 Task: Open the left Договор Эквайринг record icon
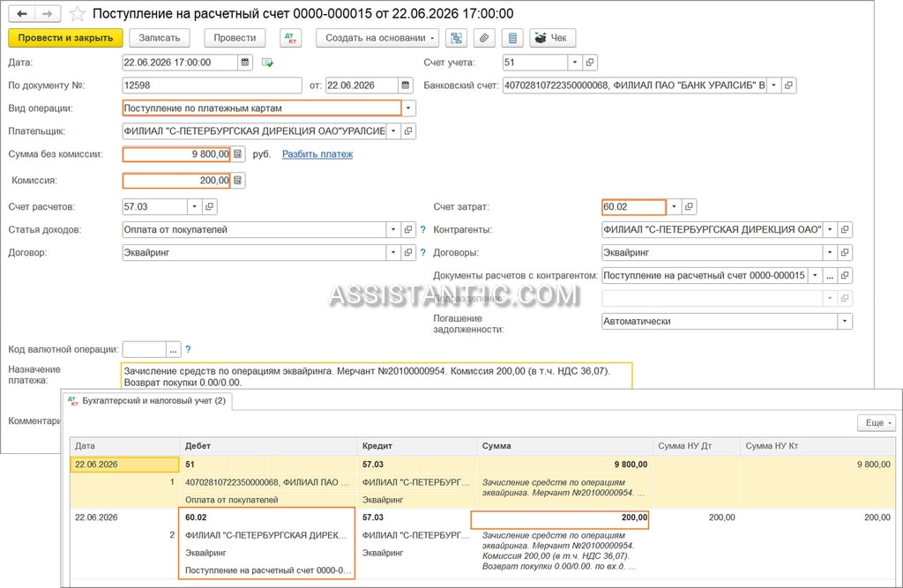click(x=408, y=252)
